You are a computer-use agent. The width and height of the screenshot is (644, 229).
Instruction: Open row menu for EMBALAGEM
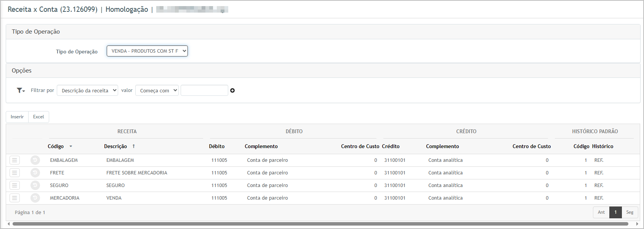coord(14,160)
